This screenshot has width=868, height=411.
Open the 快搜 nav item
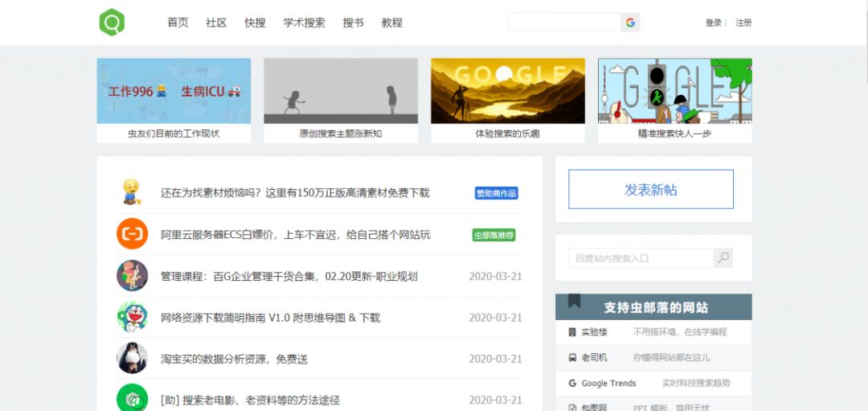click(x=256, y=23)
